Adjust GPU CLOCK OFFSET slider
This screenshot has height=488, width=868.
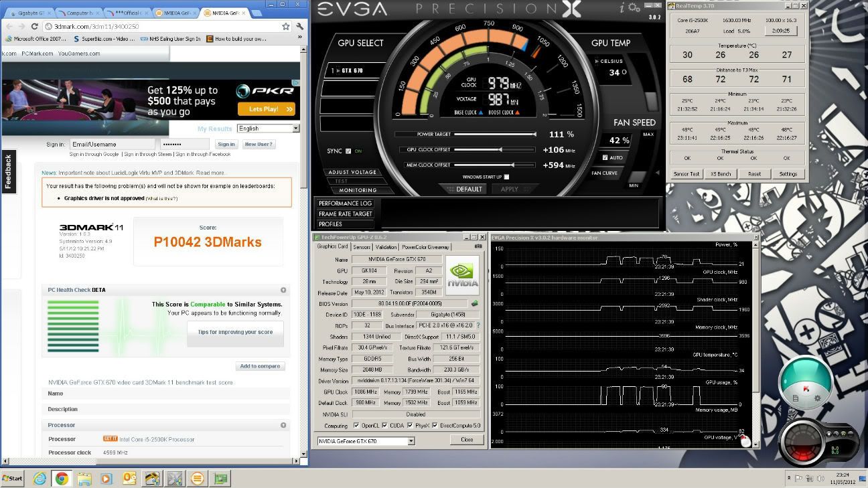(x=494, y=150)
